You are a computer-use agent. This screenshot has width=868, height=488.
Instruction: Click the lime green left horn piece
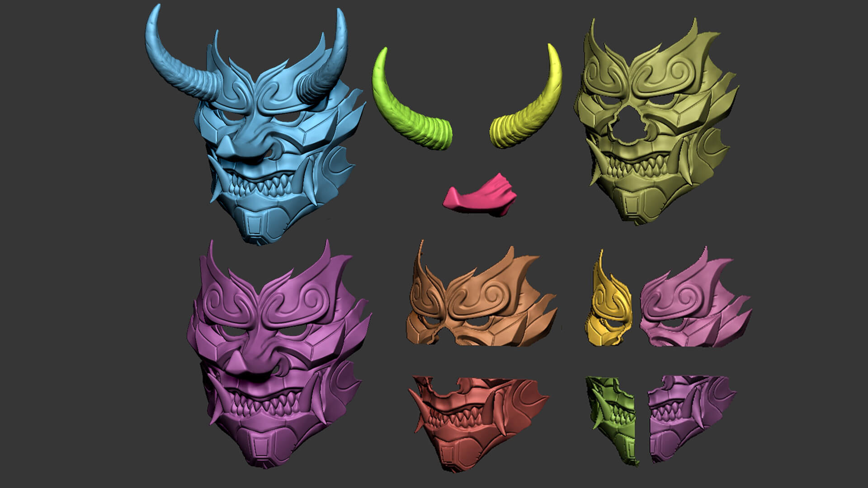click(402, 118)
